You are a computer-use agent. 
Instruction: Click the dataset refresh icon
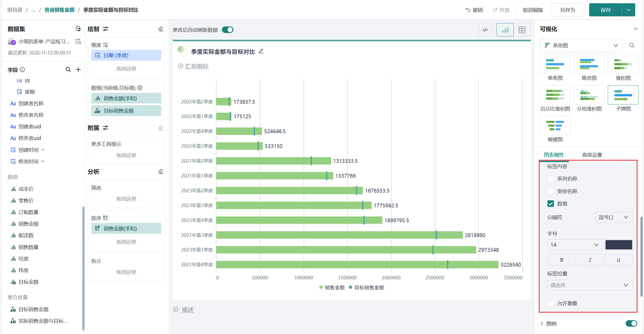click(x=78, y=29)
